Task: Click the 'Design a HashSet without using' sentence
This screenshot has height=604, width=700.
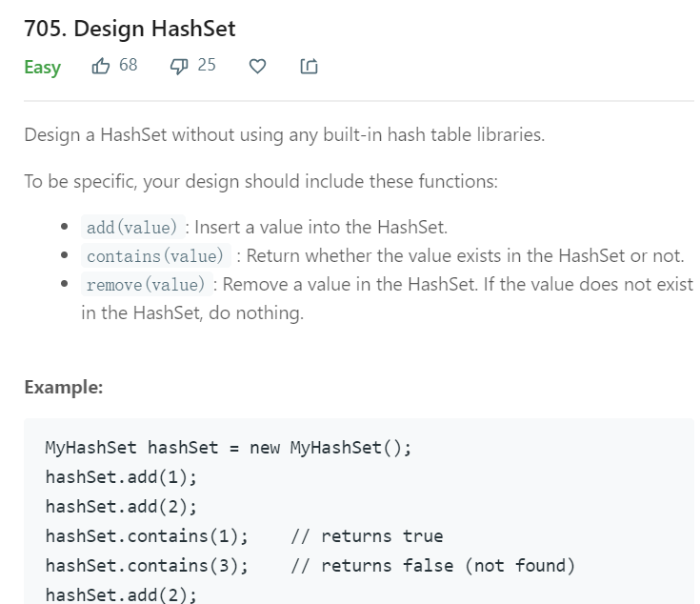Action: point(285,135)
